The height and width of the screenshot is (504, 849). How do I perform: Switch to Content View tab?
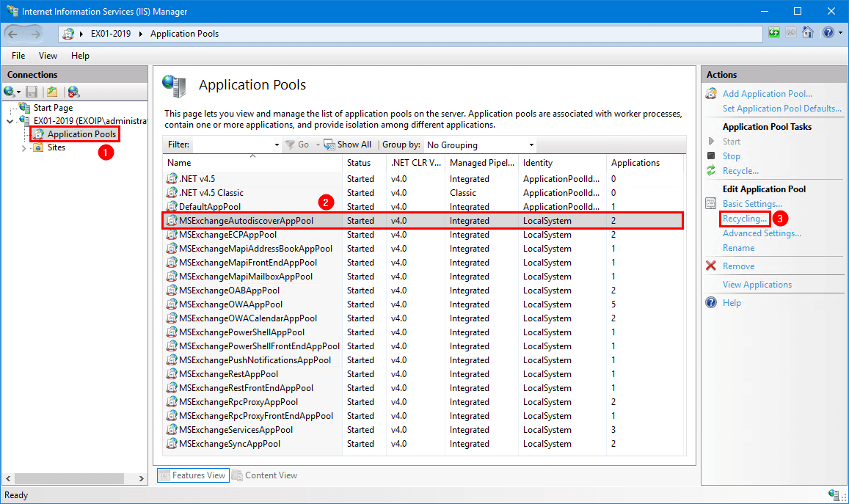[265, 475]
